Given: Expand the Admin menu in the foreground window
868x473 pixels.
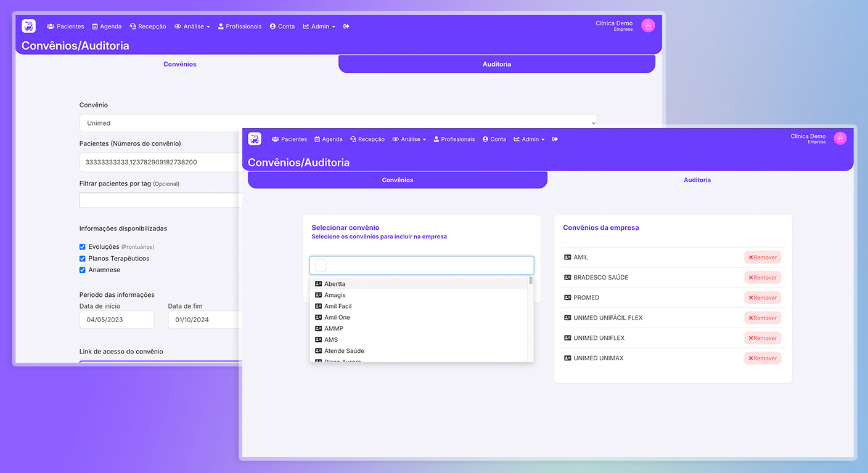Looking at the screenshot, I should tap(529, 139).
